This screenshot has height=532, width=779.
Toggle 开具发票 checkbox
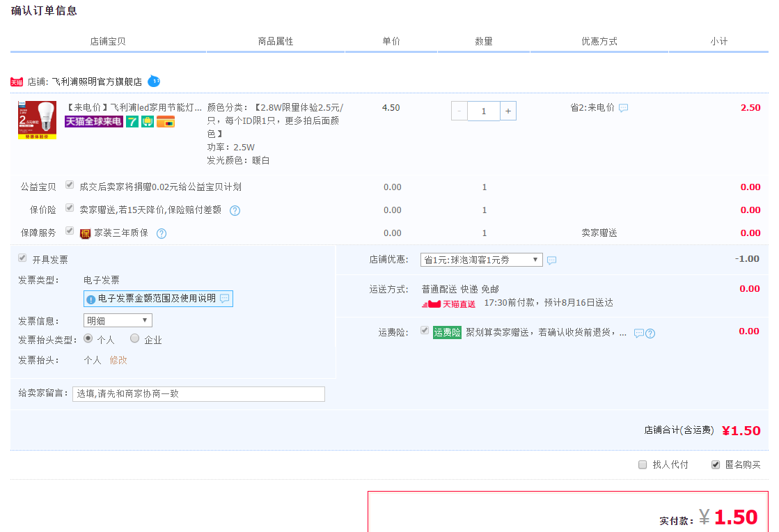(22, 258)
